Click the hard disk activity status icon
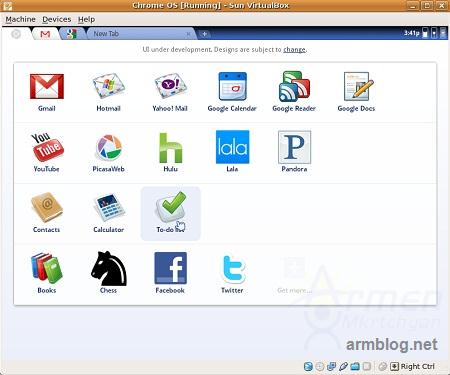Screen dimensions: 450x375 (309, 366)
